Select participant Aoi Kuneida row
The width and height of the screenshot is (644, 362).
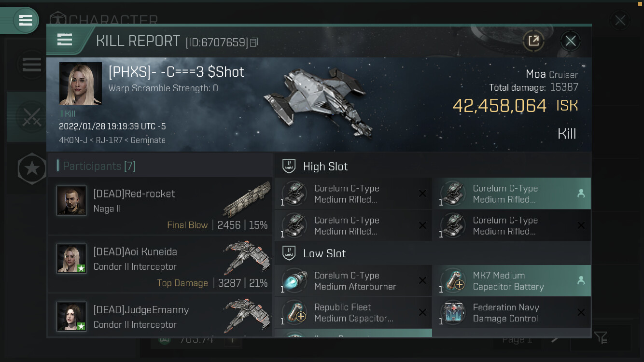coord(160,264)
